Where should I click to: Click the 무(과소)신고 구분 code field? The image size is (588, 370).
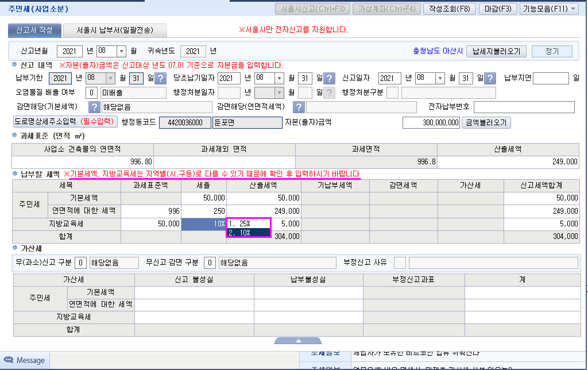click(x=80, y=263)
